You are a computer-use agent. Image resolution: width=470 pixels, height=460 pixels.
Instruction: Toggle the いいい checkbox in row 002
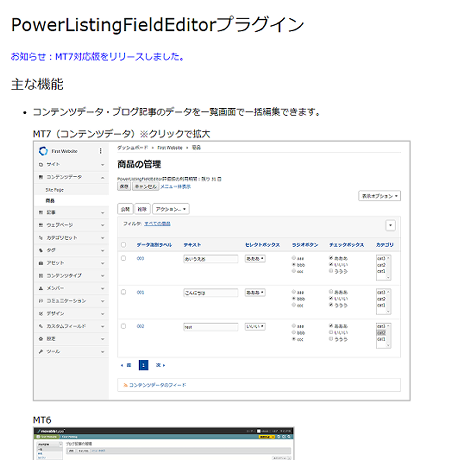point(331,332)
